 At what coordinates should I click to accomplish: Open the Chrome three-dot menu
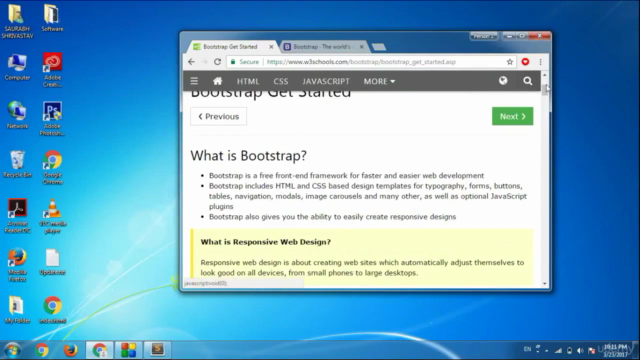pos(540,62)
